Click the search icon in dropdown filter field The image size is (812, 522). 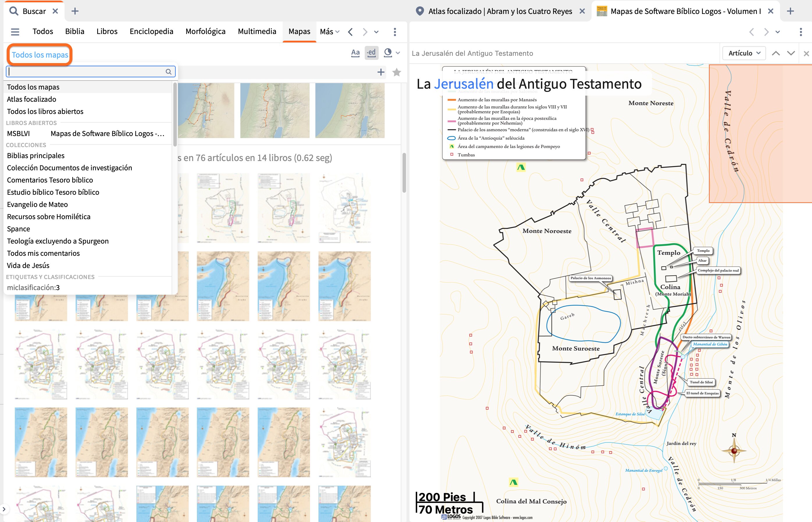pos(168,71)
